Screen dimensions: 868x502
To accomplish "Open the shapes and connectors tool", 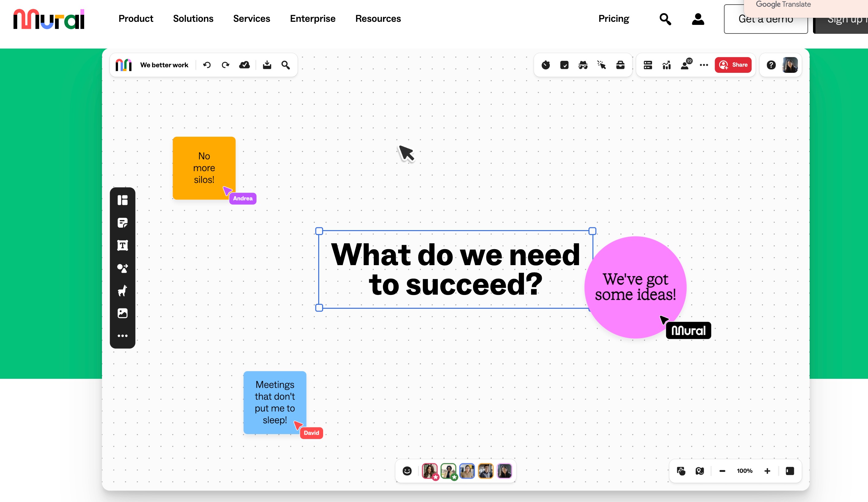I will point(122,268).
